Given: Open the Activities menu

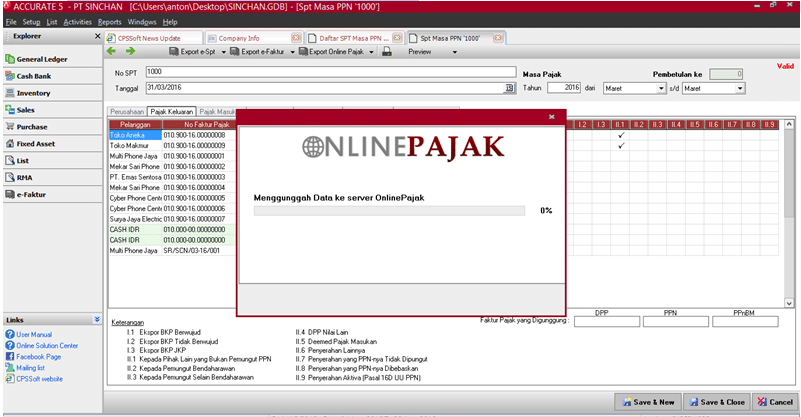Looking at the screenshot, I should [78, 22].
